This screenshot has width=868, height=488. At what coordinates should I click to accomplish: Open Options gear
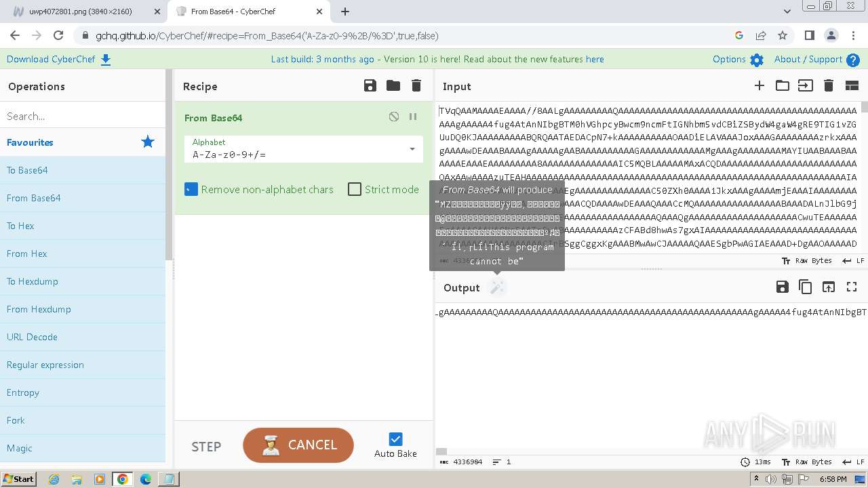click(757, 60)
